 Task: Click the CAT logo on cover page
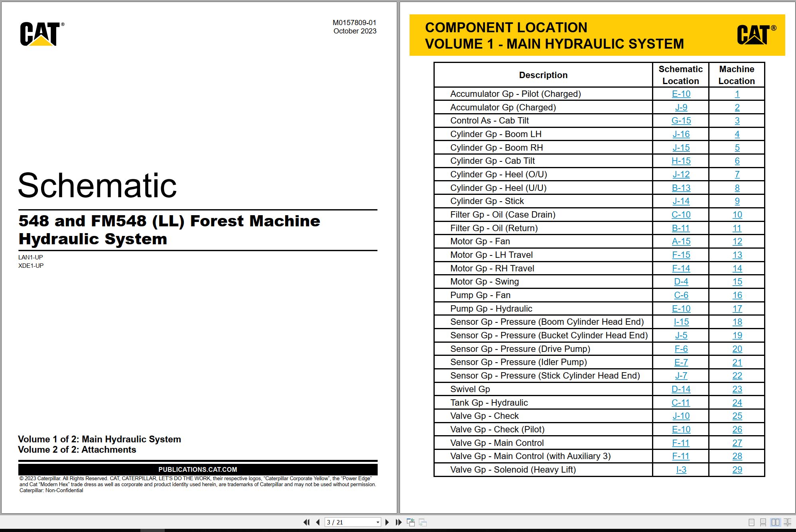41,34
